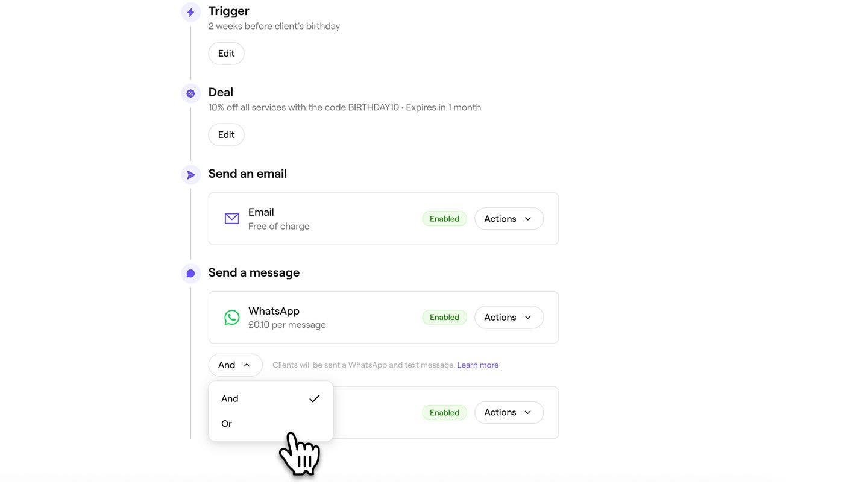Click the Email envelope icon
Image resolution: width=868 pixels, height=484 pixels.
pos(232,219)
